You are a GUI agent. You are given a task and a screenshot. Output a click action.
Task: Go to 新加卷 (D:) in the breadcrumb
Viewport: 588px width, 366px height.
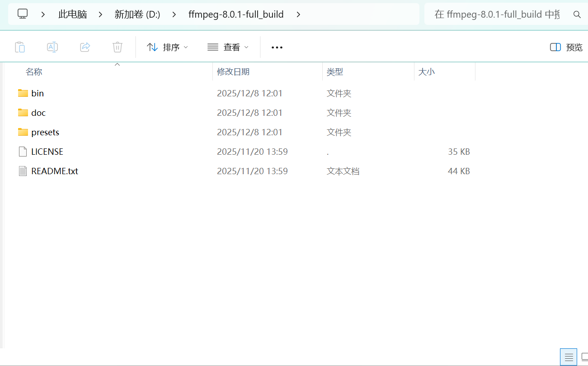137,14
